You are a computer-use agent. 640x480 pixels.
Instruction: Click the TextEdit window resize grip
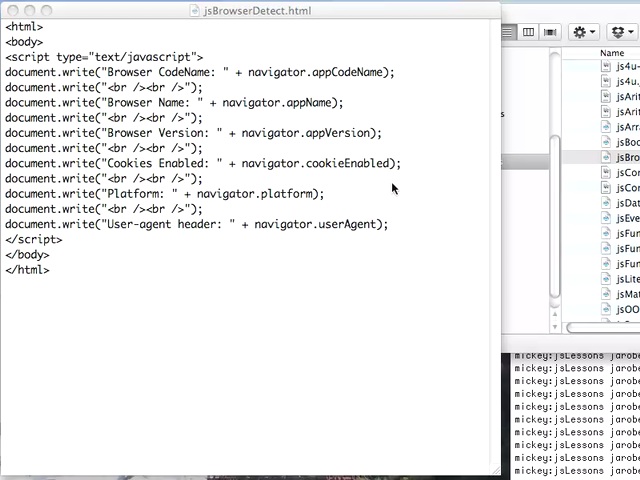(x=496, y=471)
